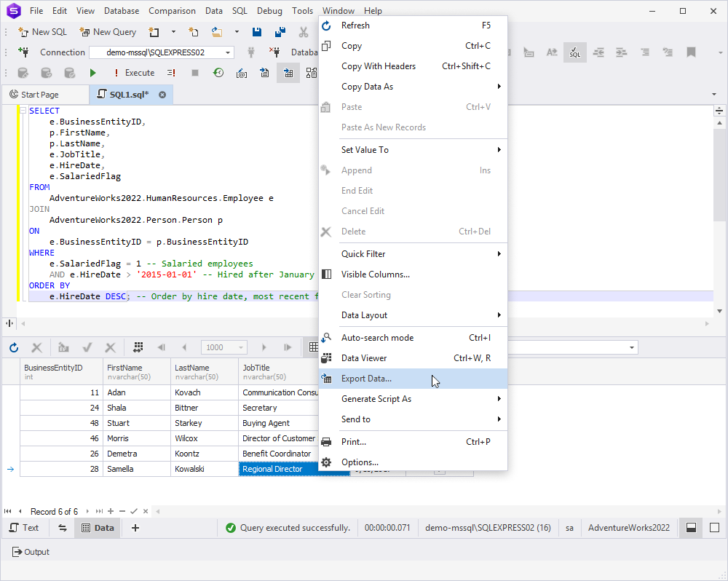Expand the Generate Script As submenu

(x=414, y=398)
